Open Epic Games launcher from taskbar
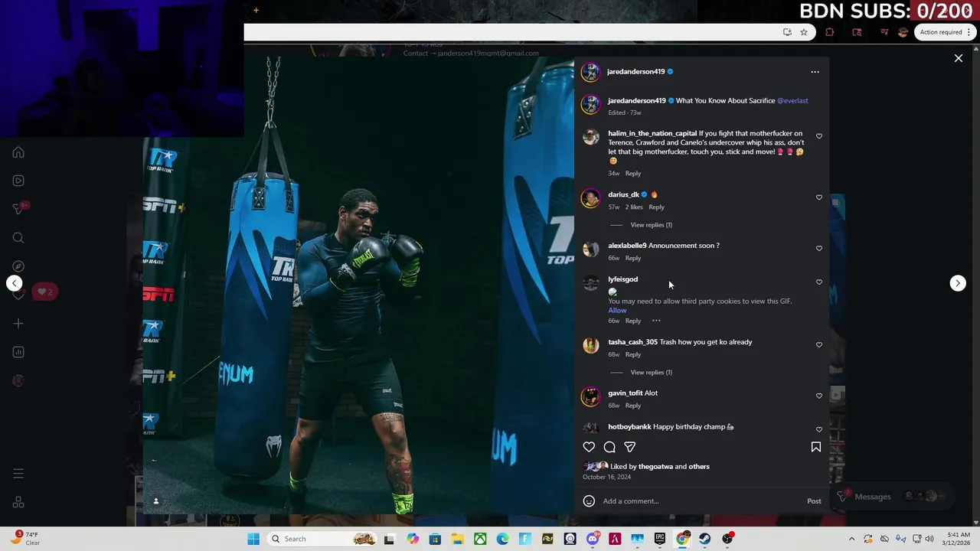Viewport: 980px width, 551px height. 660,539
